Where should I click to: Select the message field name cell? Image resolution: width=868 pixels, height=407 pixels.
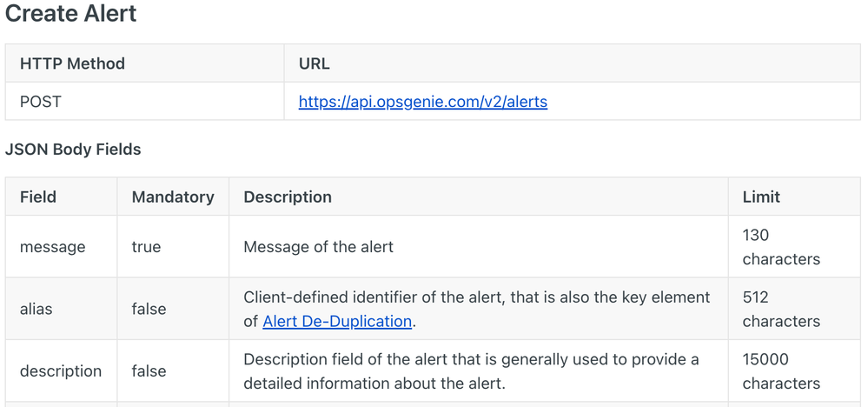[x=62, y=246]
